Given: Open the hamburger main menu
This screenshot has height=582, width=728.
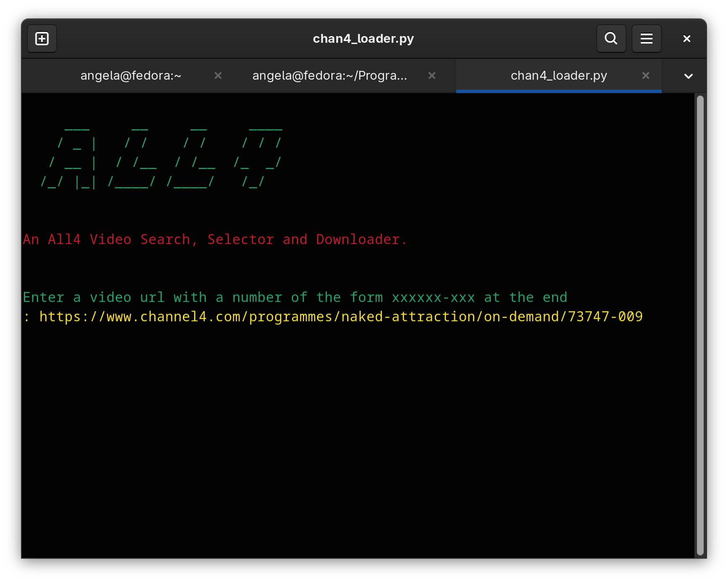Looking at the screenshot, I should 646,39.
